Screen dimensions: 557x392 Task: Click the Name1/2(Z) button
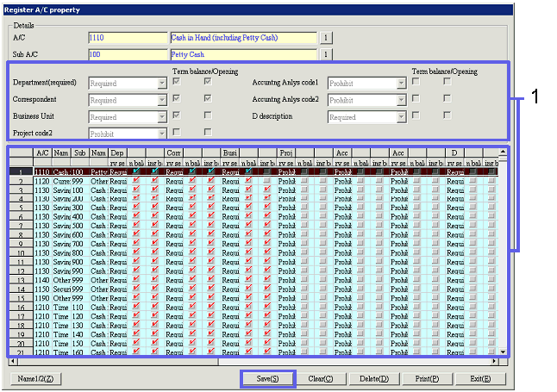coord(35,379)
